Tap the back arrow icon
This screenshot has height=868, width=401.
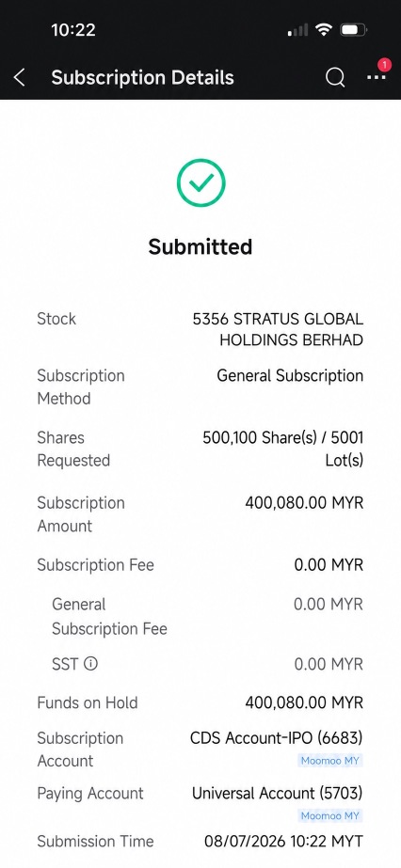(x=20, y=77)
